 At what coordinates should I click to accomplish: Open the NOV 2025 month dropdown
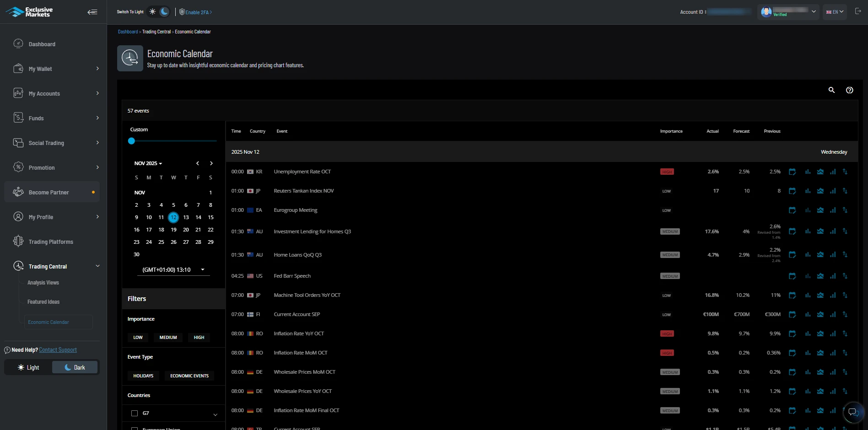click(148, 163)
